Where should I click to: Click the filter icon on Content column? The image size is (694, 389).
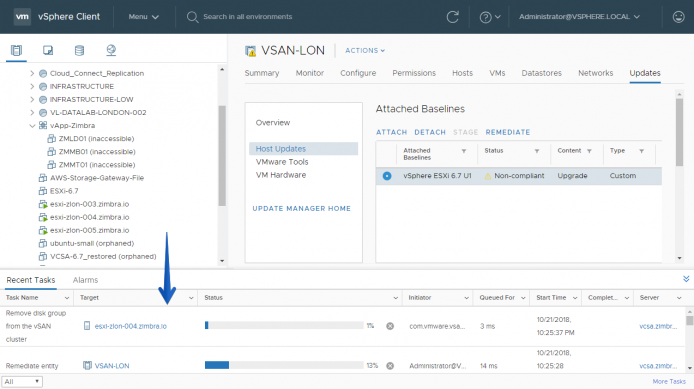click(x=589, y=151)
